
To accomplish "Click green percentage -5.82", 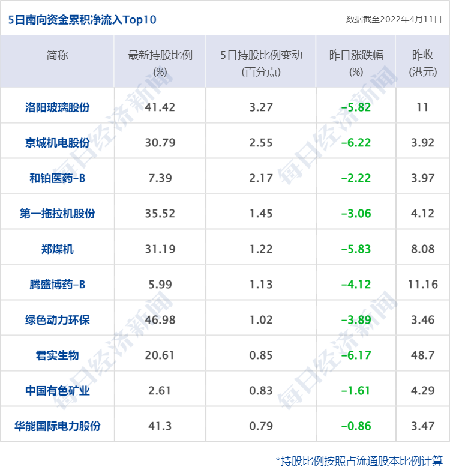I will click(x=356, y=107).
